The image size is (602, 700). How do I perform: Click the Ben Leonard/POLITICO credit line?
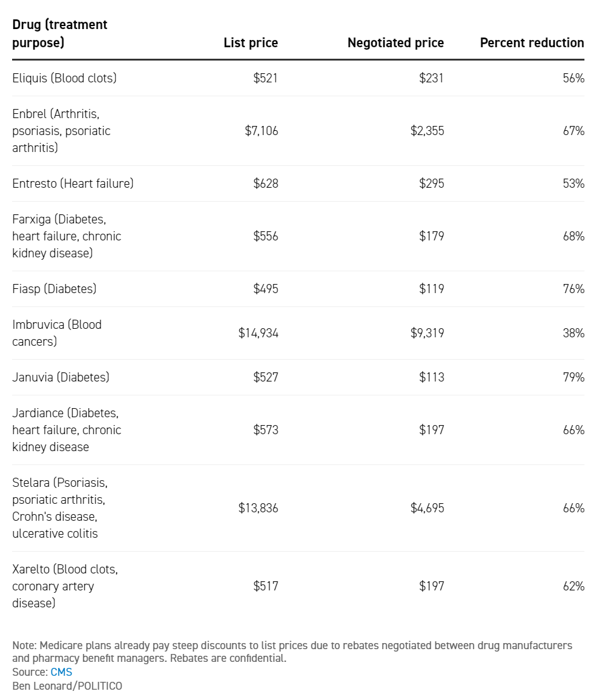(67, 686)
